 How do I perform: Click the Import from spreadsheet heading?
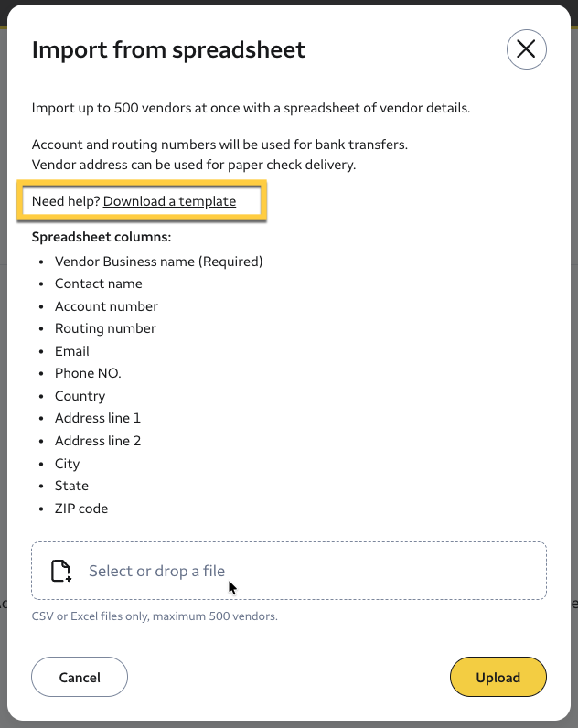tap(168, 49)
